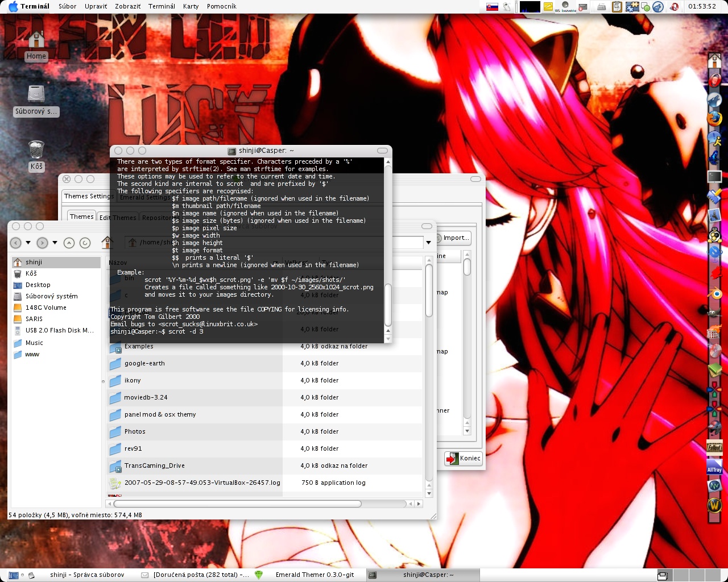
Task: Open the green books icon in dock
Action: [x=715, y=370]
